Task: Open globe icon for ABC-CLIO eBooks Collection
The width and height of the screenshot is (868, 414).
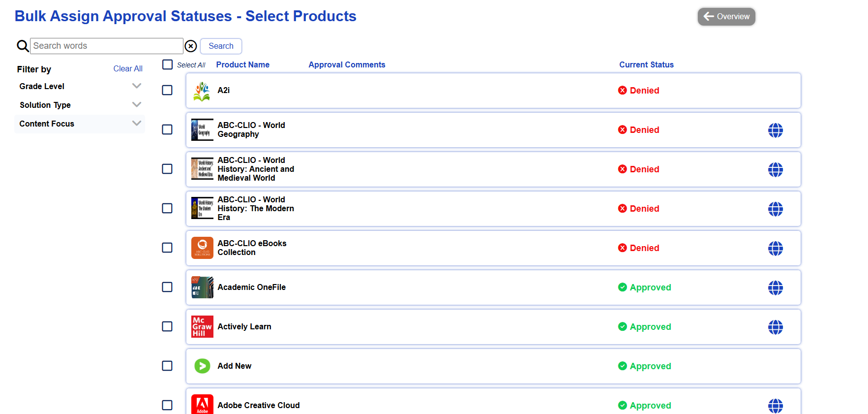Action: coord(776,248)
